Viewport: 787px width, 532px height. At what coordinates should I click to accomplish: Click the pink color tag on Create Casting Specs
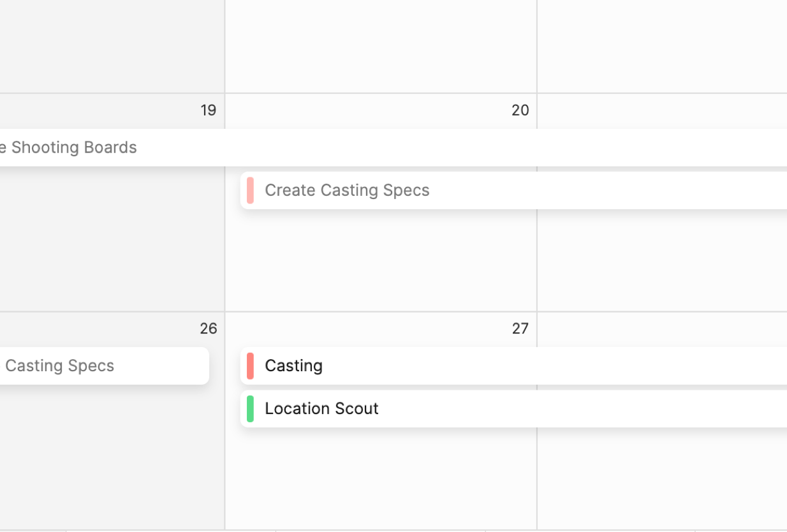point(250,190)
